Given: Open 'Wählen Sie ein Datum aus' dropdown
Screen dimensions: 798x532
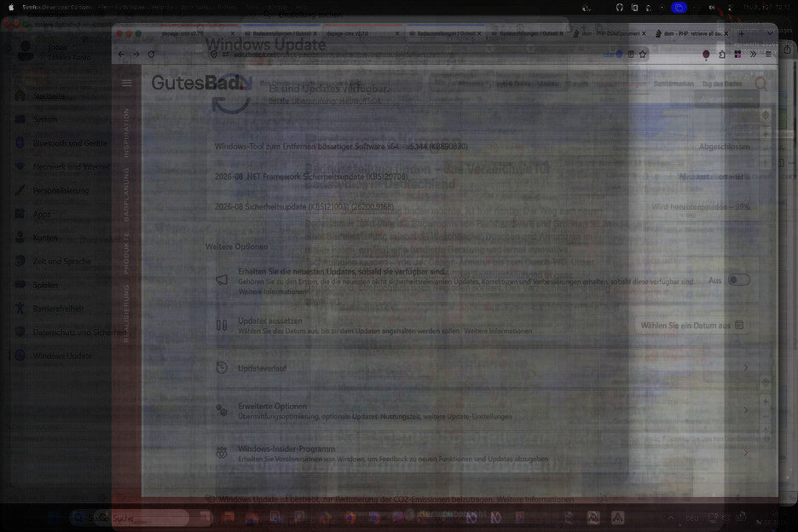Looking at the screenshot, I should pyautogui.click(x=692, y=326).
